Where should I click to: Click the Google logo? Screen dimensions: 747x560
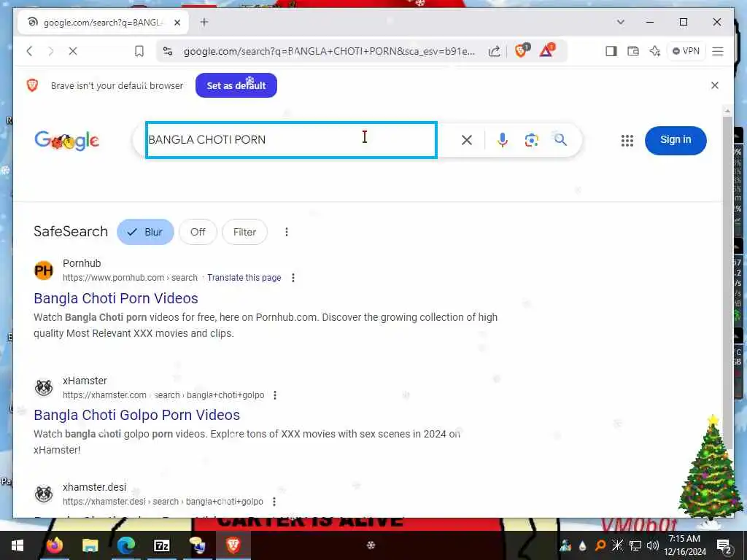pos(66,141)
